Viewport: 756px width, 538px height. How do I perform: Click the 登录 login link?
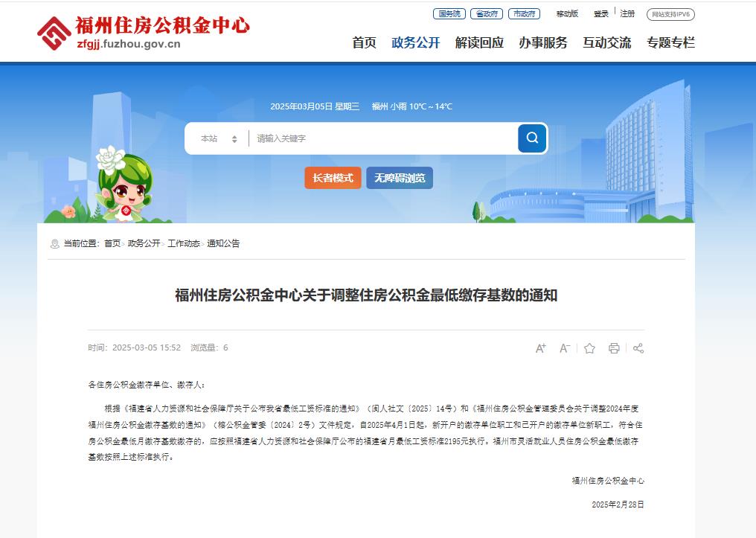(x=600, y=14)
